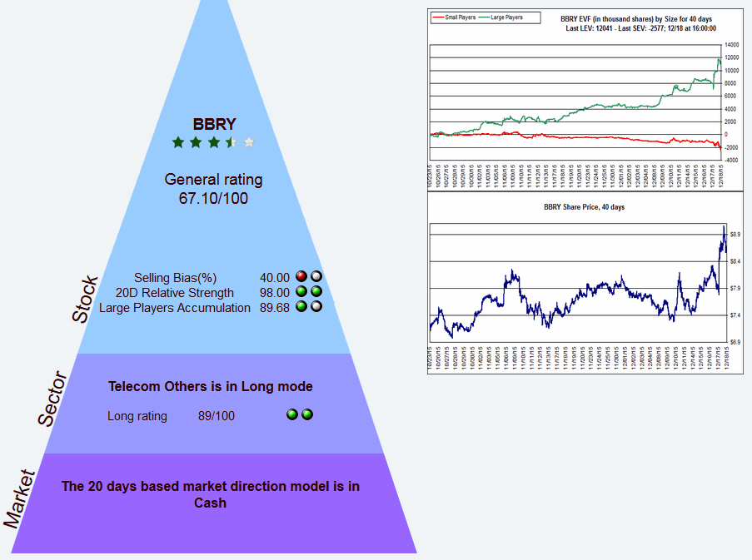Click the empty fifth rating star
Image resolution: width=752 pixels, height=560 pixels.
coord(249,142)
